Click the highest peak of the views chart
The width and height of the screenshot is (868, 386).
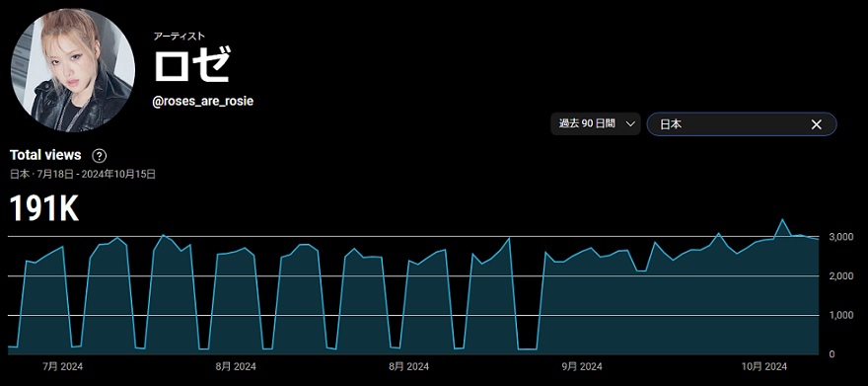(x=782, y=220)
